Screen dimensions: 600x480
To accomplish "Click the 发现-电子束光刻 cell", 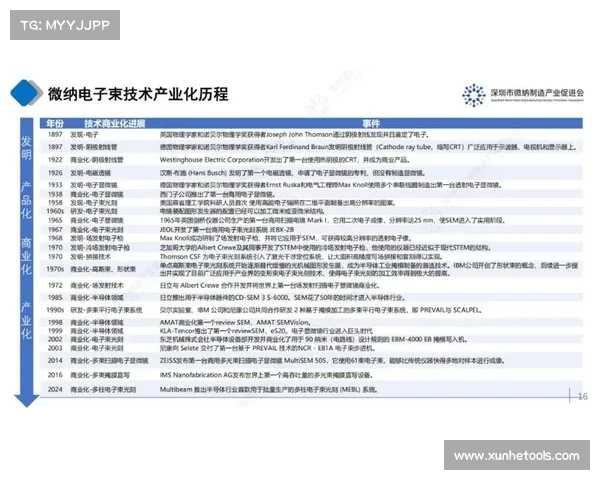I will [x=93, y=203].
